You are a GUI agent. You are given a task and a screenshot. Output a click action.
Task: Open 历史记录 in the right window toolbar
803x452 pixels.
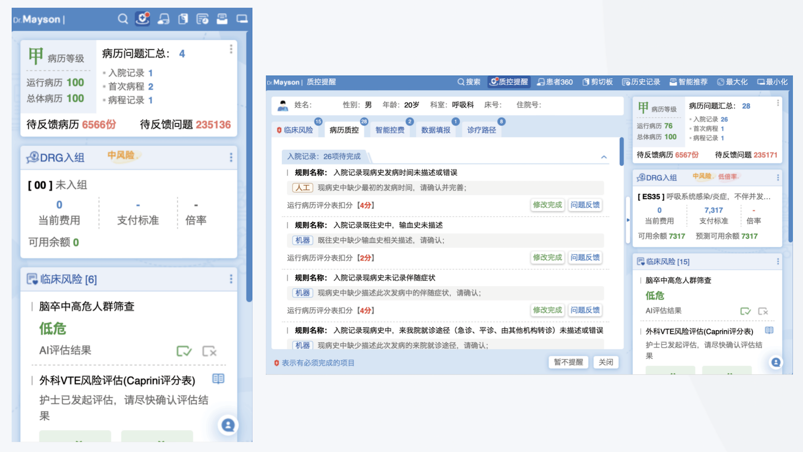[x=641, y=82]
